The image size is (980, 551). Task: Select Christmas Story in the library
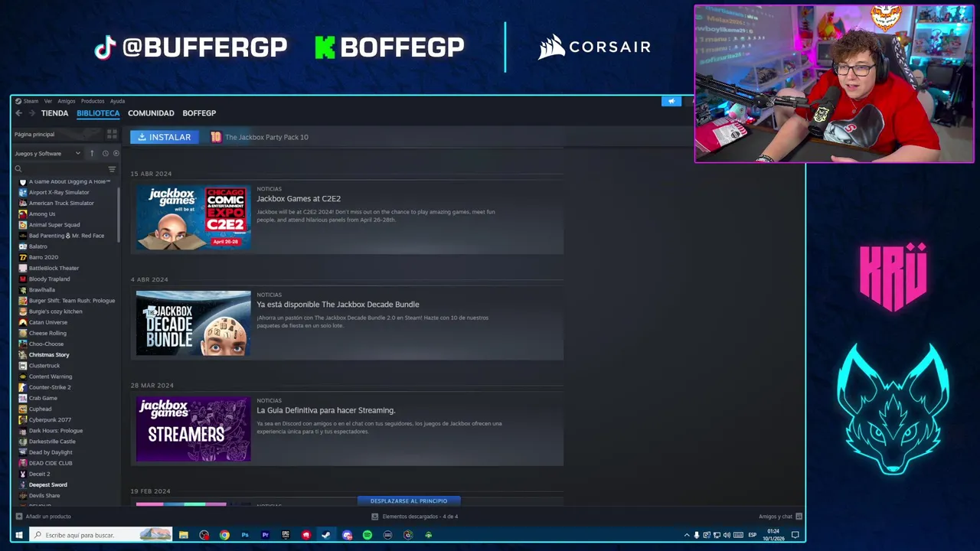coord(49,354)
